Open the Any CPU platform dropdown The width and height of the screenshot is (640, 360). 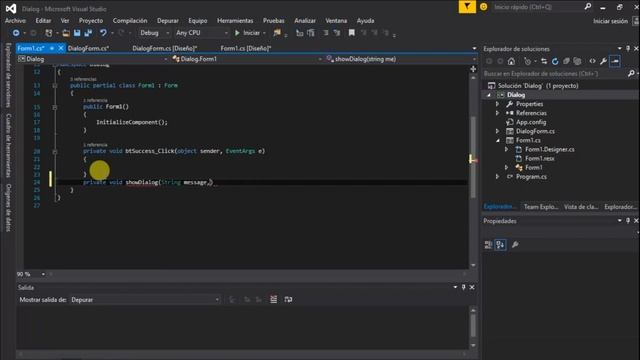pyautogui.click(x=202, y=33)
